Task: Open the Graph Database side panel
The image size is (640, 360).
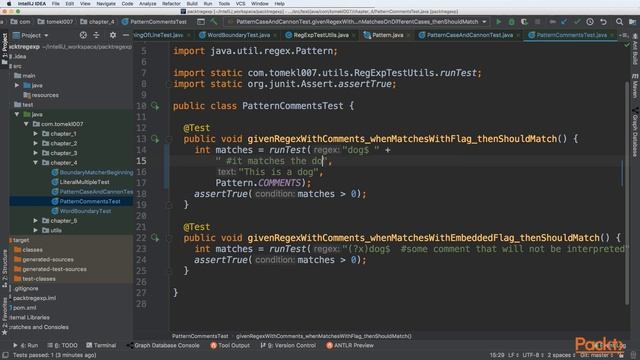Action: coord(635,133)
